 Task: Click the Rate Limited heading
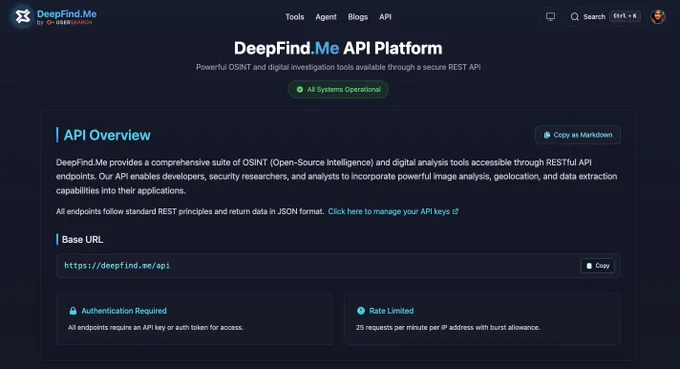point(391,310)
